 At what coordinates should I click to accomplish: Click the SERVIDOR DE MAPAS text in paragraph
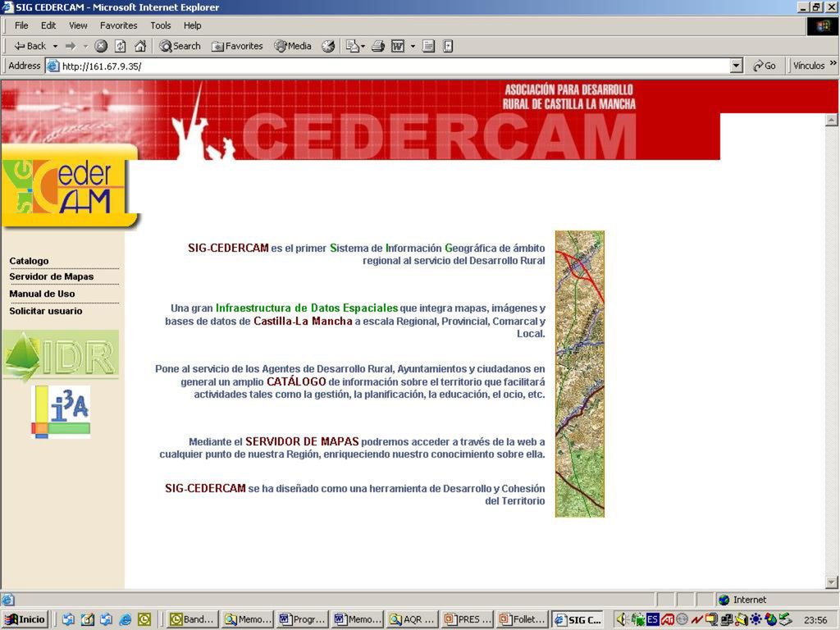pos(302,441)
